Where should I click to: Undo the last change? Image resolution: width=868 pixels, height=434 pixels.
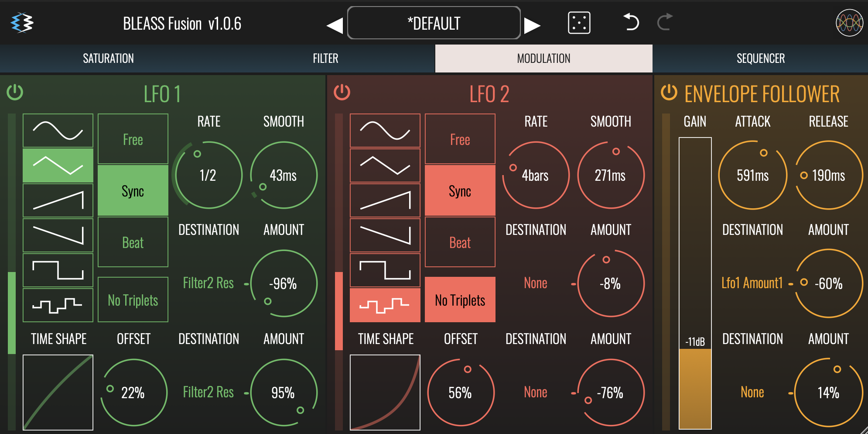(631, 22)
